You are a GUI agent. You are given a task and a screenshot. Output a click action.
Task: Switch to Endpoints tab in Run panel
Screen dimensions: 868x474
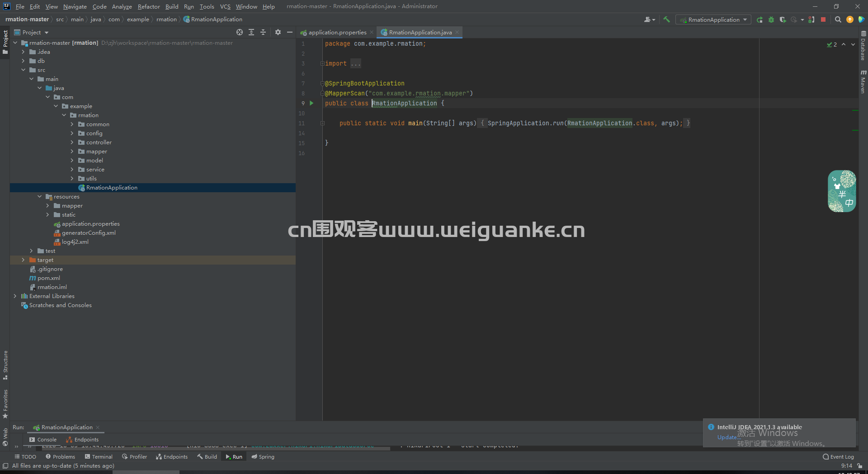tap(82, 440)
